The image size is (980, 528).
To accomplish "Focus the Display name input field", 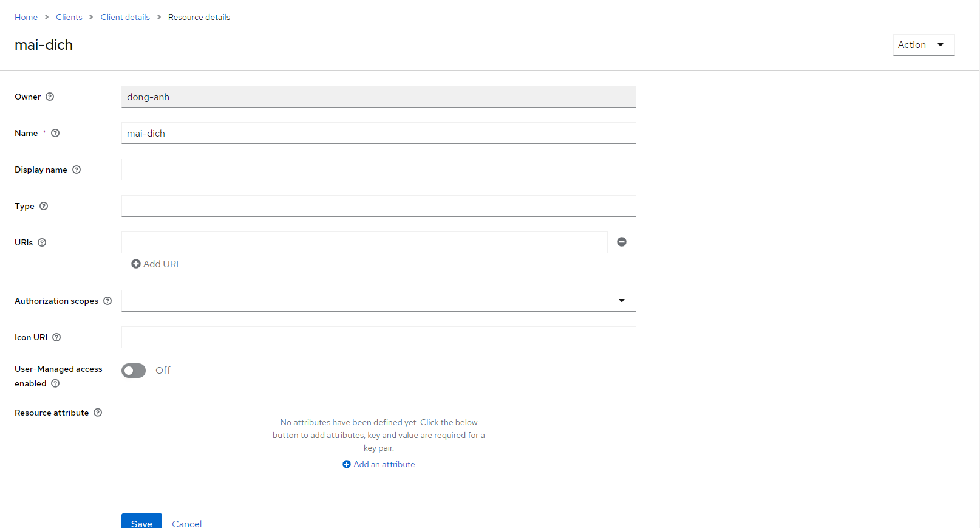I will tap(378, 170).
